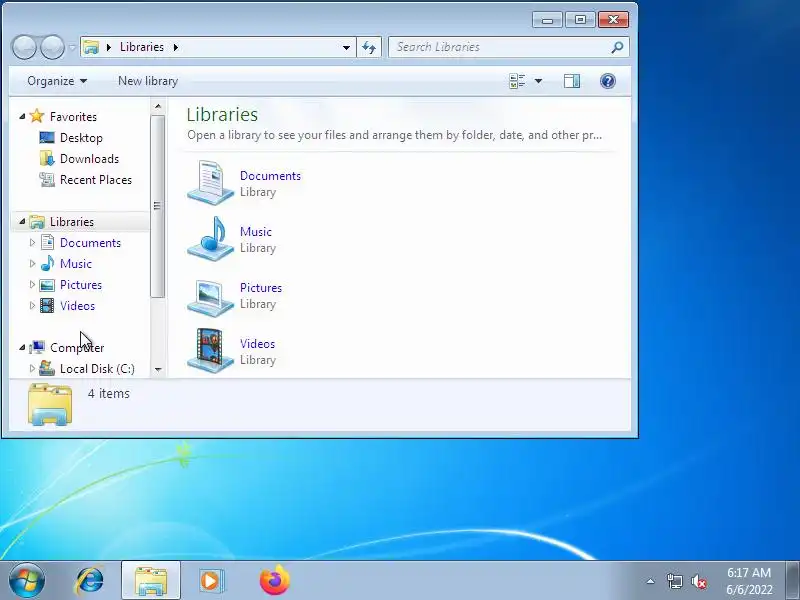
Task: Click the Libraries icon in details pane
Action: [x=50, y=405]
